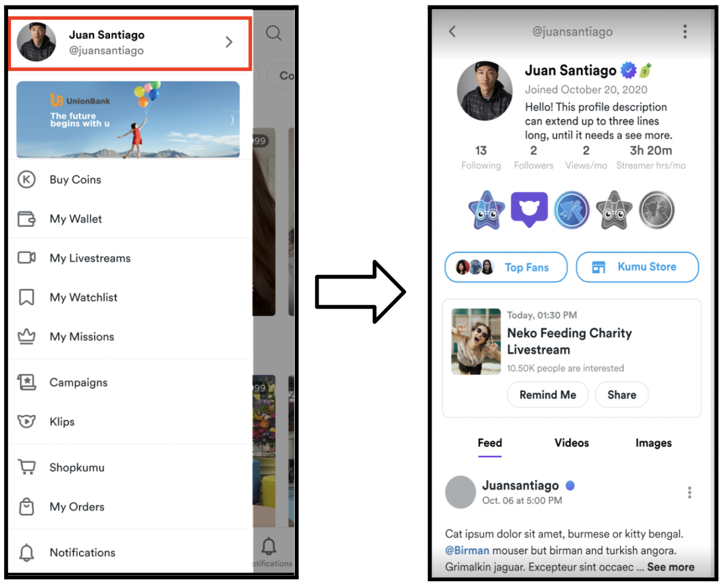Screen dimensions: 724x588
Task: Select the My Missions crown icon
Action: pyautogui.click(x=26, y=336)
